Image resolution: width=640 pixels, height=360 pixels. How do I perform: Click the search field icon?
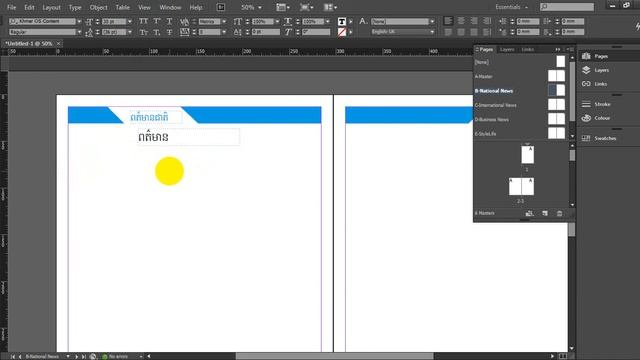click(x=544, y=7)
